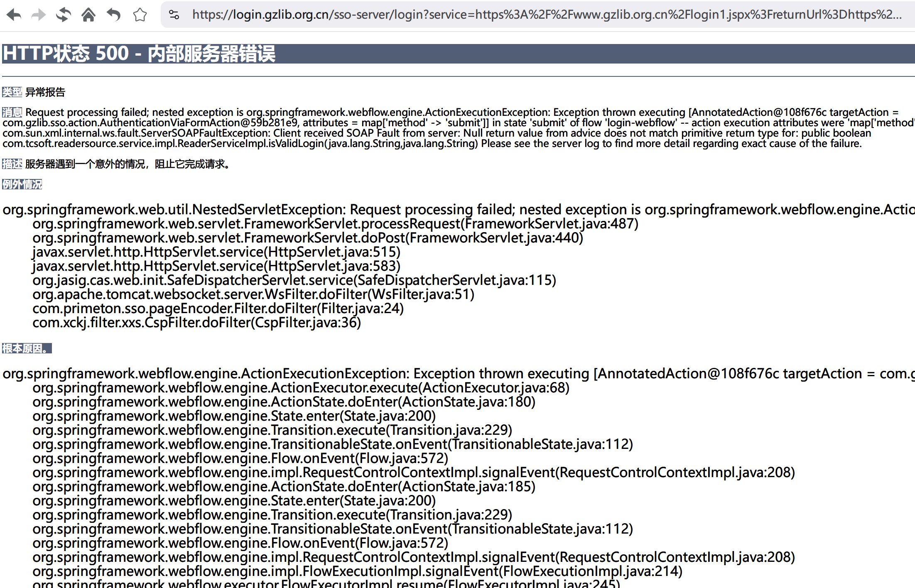
Task: Go to the home page icon
Action: tap(88, 15)
